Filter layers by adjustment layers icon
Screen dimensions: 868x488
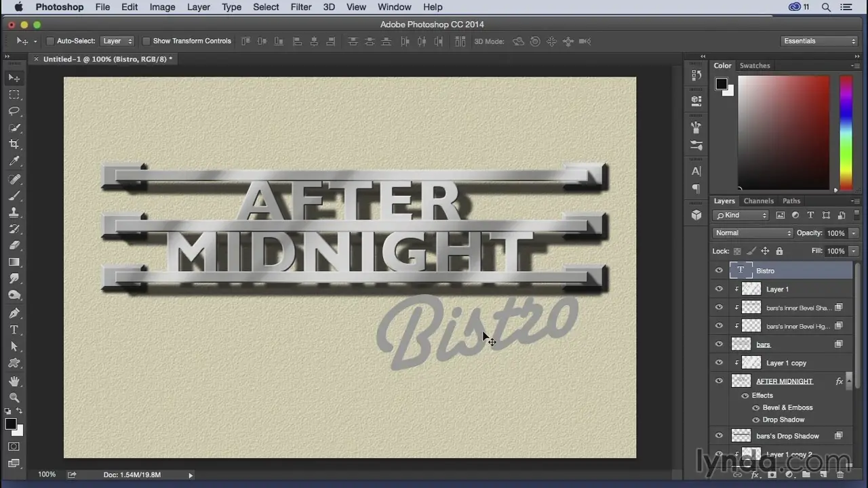coord(795,216)
